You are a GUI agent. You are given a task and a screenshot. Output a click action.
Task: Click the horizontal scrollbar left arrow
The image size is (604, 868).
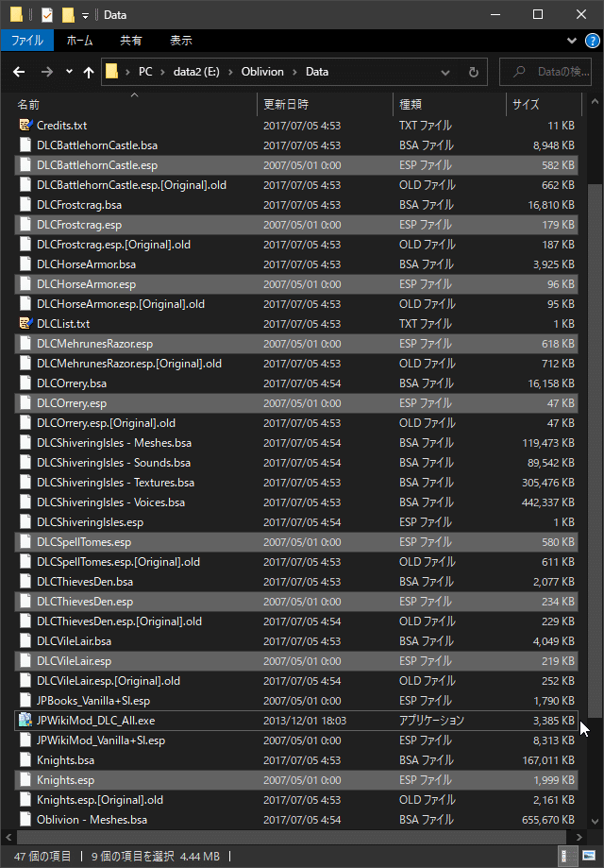[x=8, y=837]
